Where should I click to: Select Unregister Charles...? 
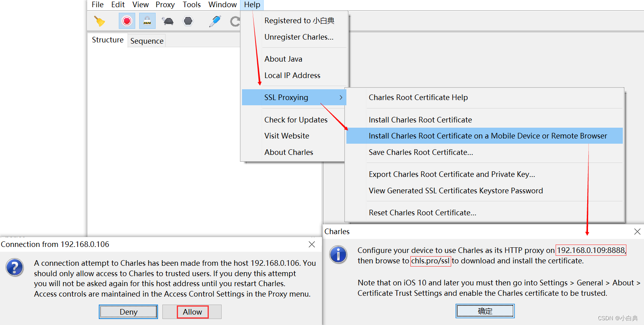[x=294, y=37]
